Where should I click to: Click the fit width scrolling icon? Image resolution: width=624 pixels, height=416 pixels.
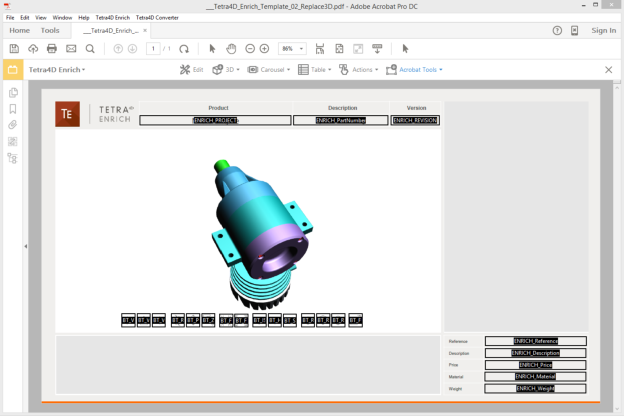coord(320,49)
